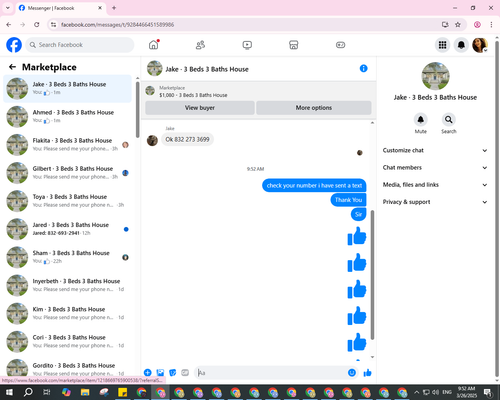This screenshot has width=500, height=400.
Task: Expand Chat members section
Action: click(435, 167)
